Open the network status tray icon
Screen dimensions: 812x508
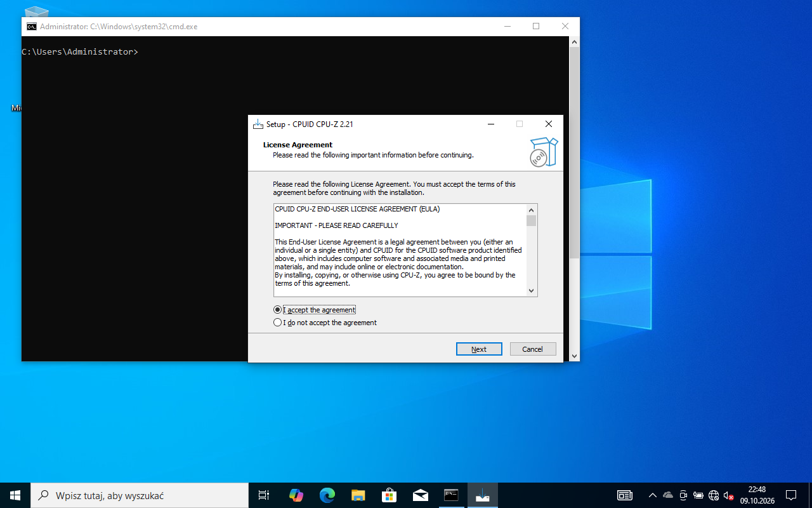pos(714,495)
